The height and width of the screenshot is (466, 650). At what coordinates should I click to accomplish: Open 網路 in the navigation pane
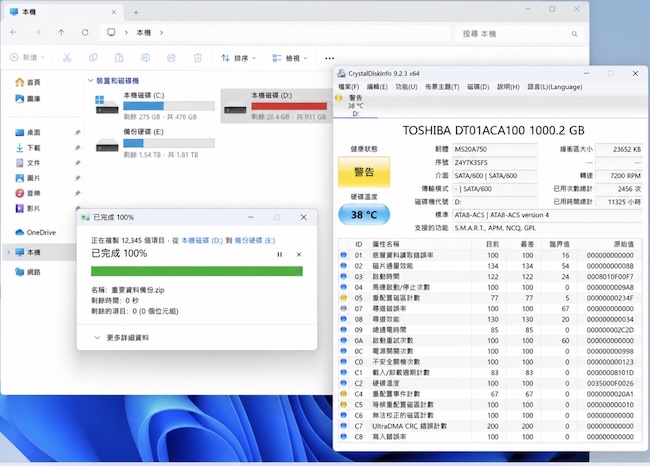point(28,272)
